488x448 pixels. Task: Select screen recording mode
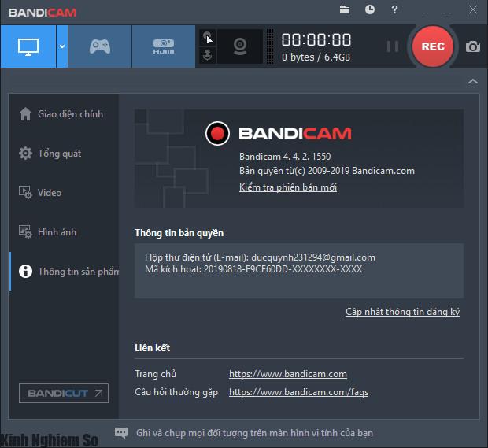point(28,46)
